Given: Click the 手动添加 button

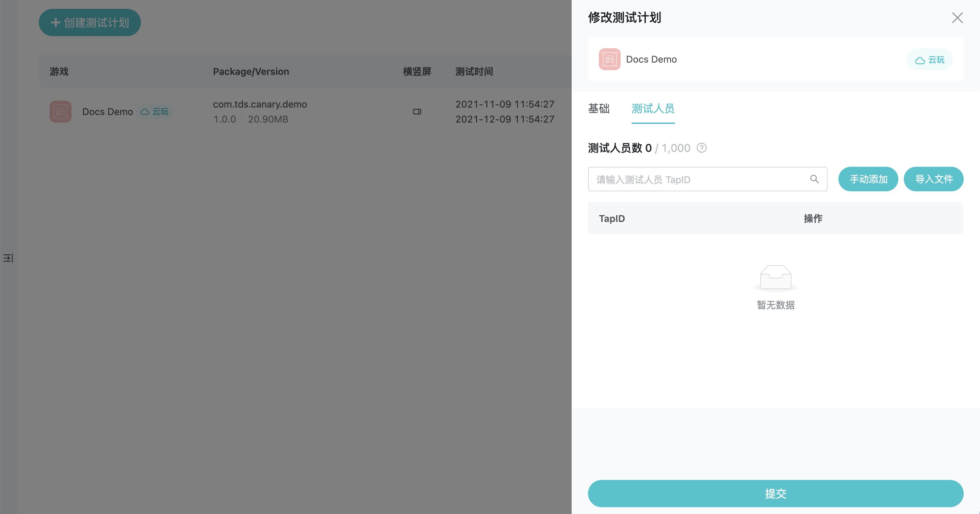Looking at the screenshot, I should (x=868, y=179).
